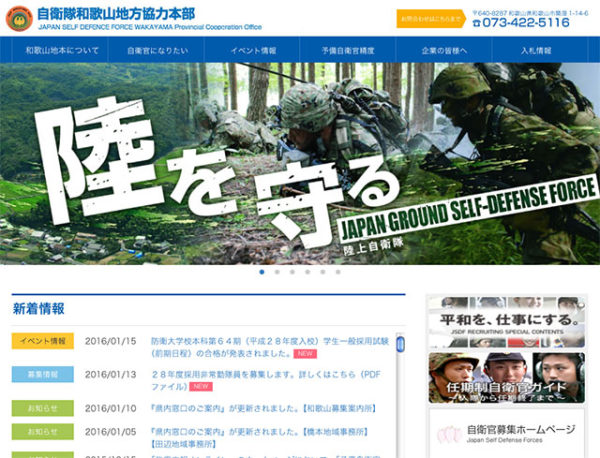Open the 自衛官募集ホームページ banner
600x458 pixels.
[x=507, y=433]
